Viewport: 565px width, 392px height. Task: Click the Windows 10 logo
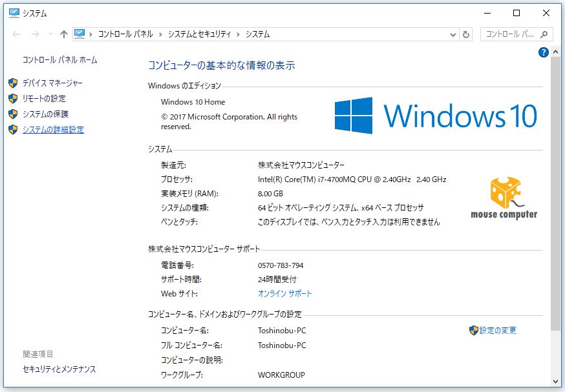pyautogui.click(x=436, y=116)
